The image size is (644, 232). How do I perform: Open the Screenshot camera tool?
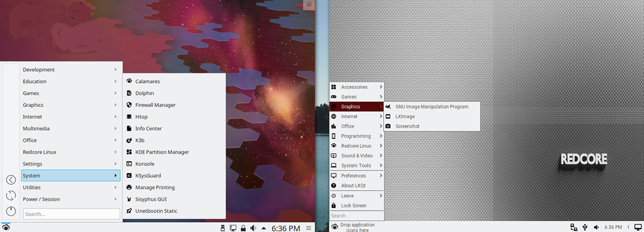[x=431, y=126]
